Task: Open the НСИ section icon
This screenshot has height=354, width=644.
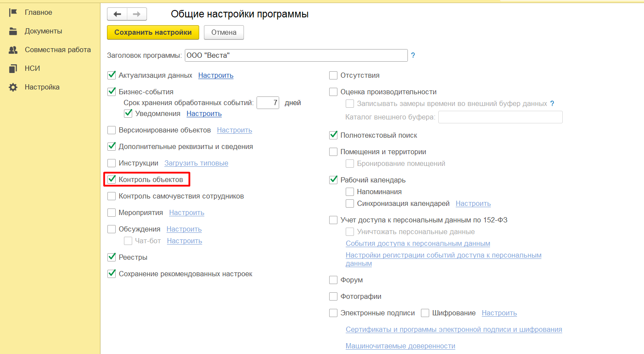Action: pos(13,69)
